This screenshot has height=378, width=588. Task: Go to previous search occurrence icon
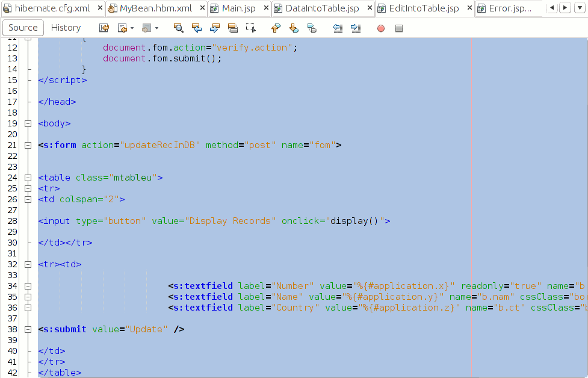[x=196, y=28]
